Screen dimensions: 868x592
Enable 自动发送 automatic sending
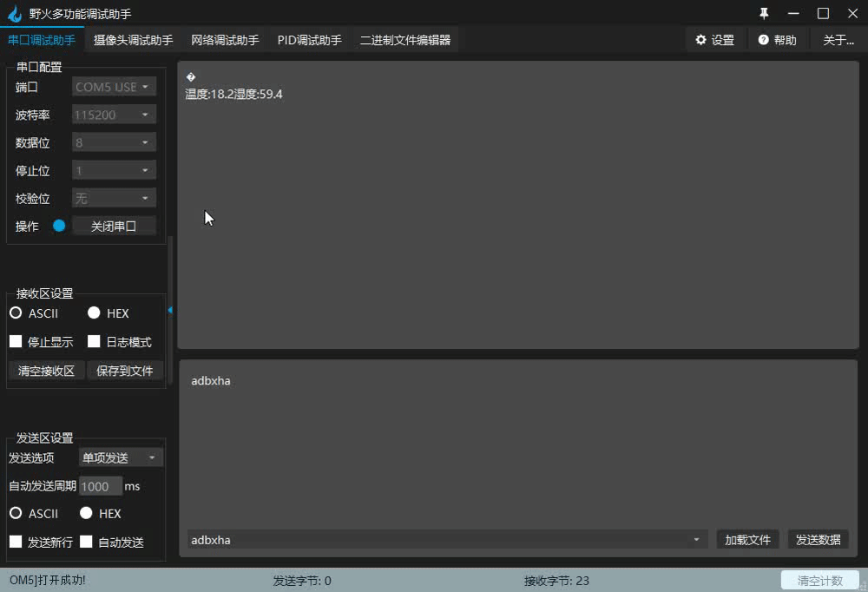tap(86, 541)
